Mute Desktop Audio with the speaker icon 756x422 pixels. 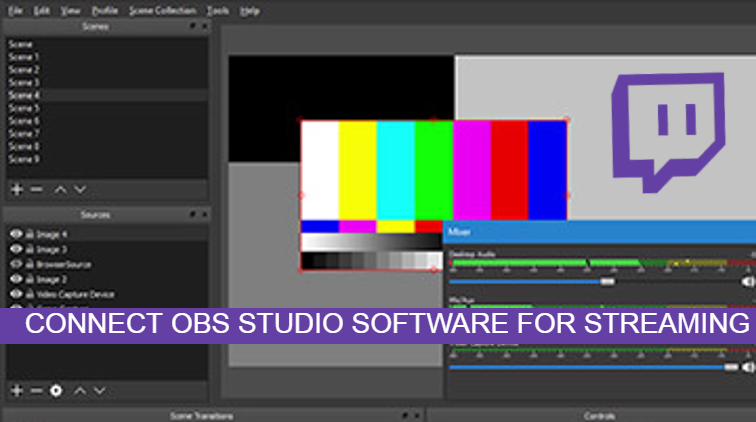click(748, 282)
